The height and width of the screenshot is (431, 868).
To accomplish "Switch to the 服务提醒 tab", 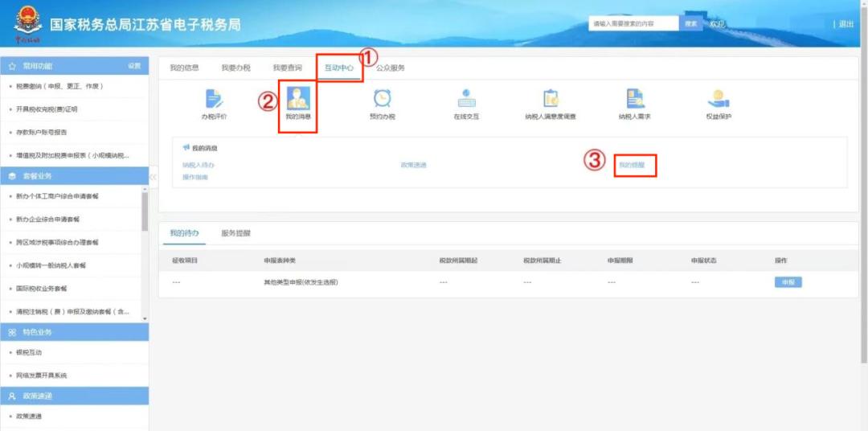I will coord(235,233).
